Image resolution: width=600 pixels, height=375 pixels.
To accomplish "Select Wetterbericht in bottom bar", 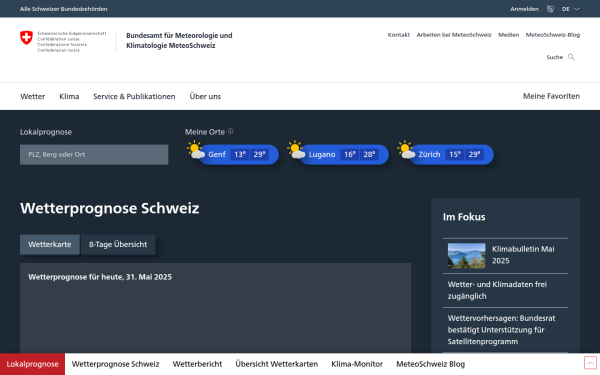I will point(197,364).
